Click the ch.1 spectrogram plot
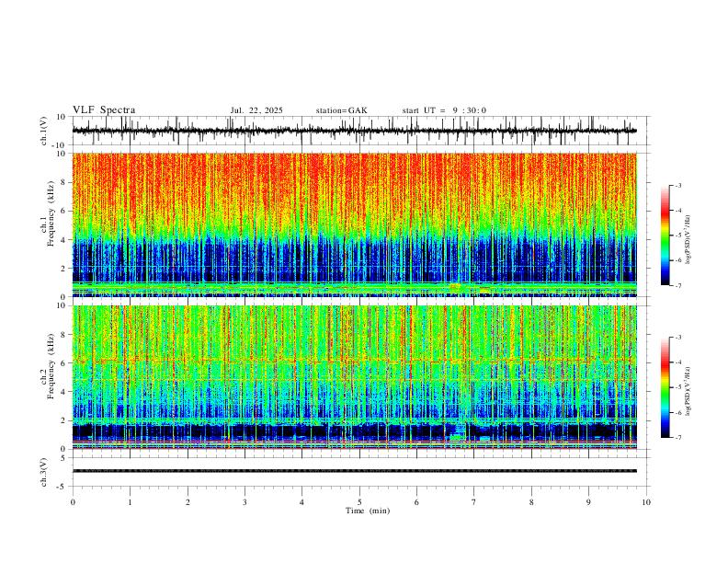 (354, 224)
